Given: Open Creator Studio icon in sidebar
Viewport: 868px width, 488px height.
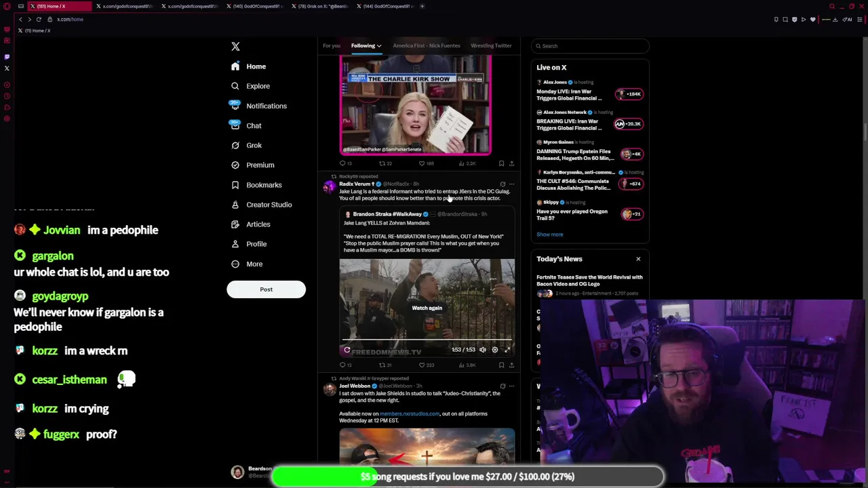Looking at the screenshot, I should tap(235, 204).
